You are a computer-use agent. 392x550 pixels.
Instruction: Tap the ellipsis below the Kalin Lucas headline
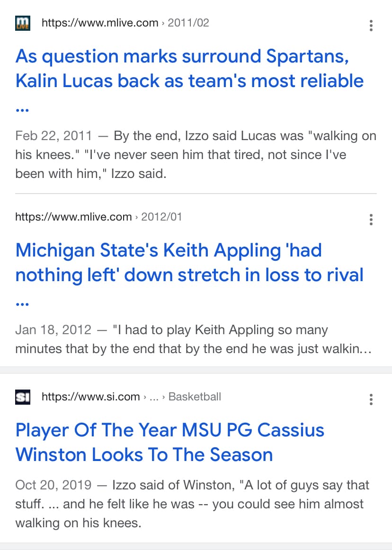point(22,110)
